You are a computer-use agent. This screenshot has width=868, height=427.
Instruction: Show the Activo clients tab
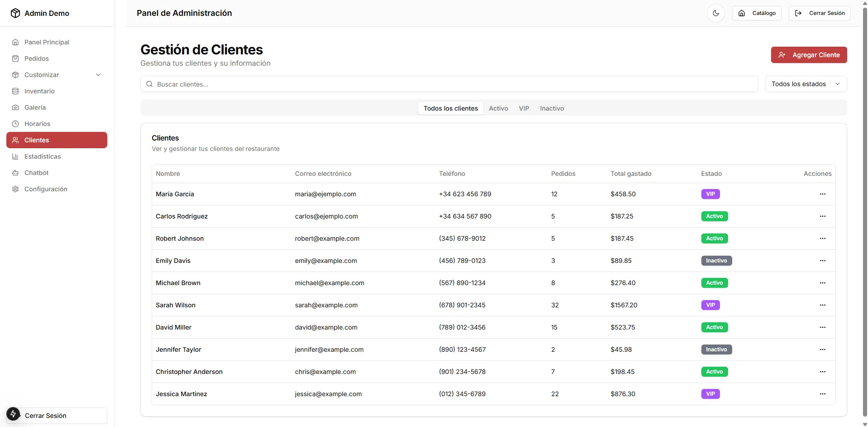pyautogui.click(x=498, y=108)
